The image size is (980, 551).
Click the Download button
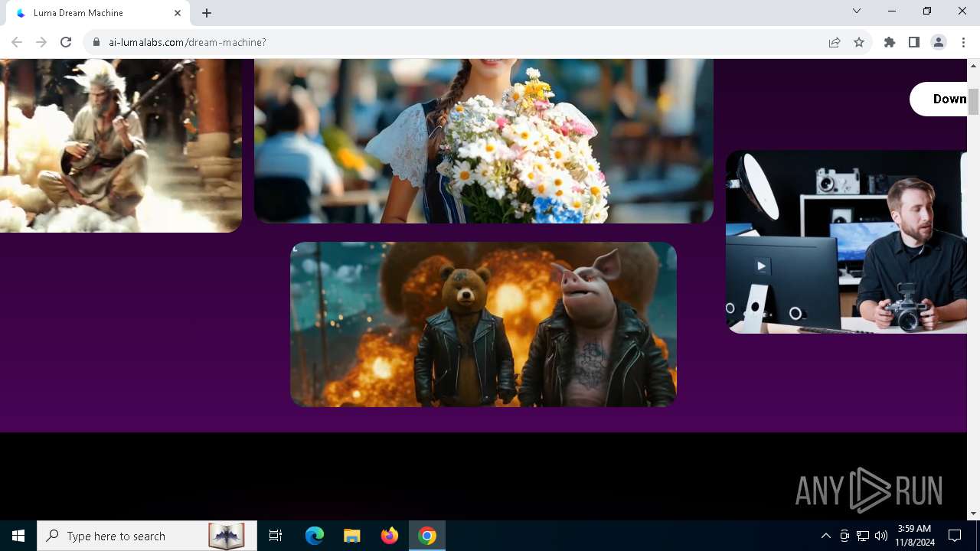pos(939,99)
